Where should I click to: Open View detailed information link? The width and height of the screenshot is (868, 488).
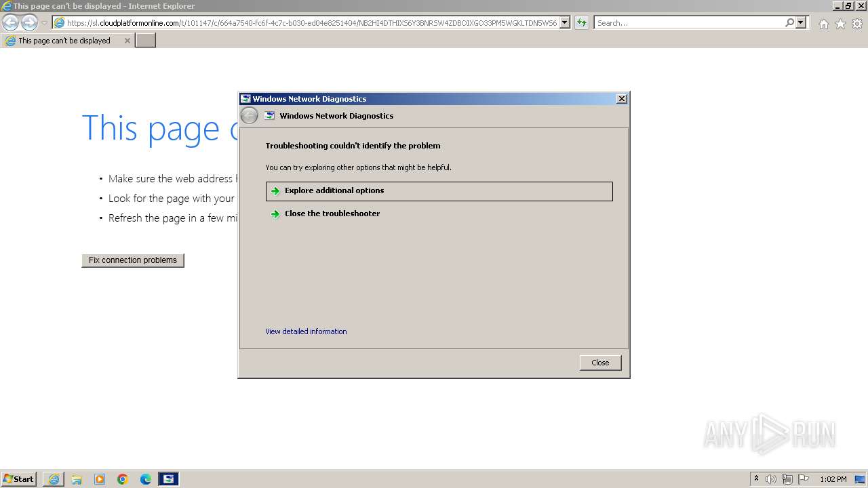[306, 331]
